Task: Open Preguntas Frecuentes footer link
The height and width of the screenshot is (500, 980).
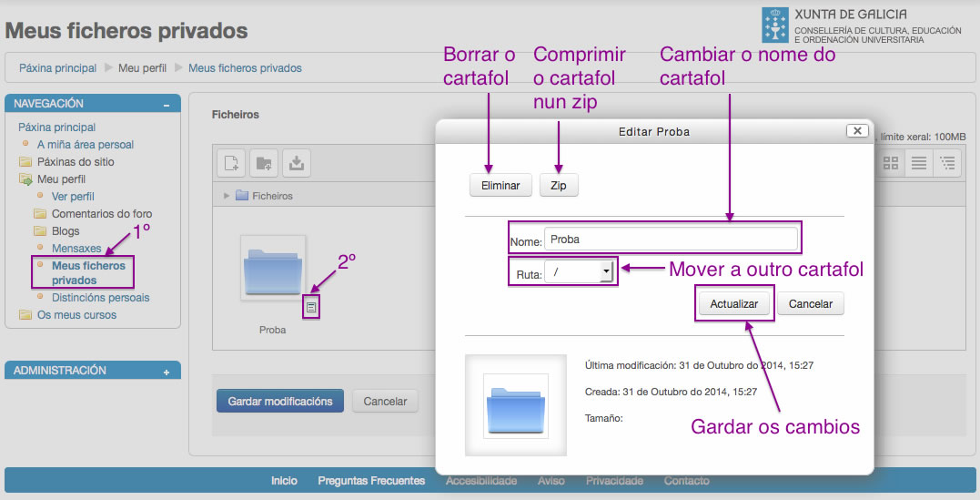Action: click(371, 481)
